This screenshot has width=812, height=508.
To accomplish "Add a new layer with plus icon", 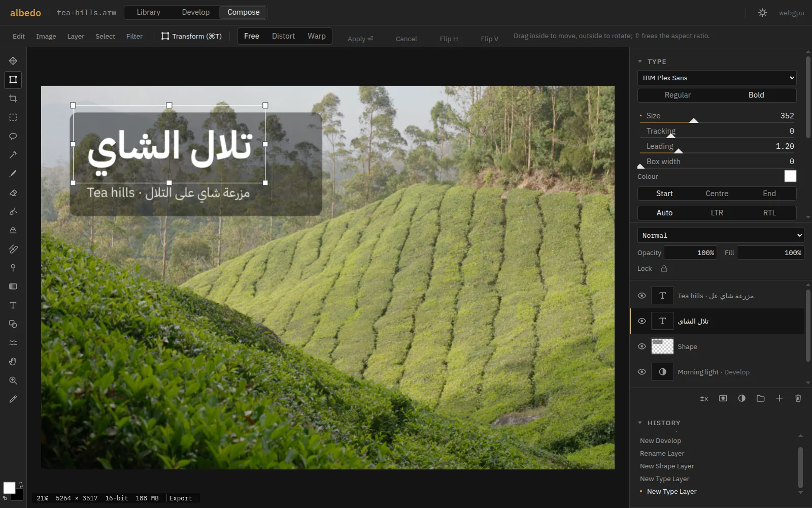I will pos(780,398).
